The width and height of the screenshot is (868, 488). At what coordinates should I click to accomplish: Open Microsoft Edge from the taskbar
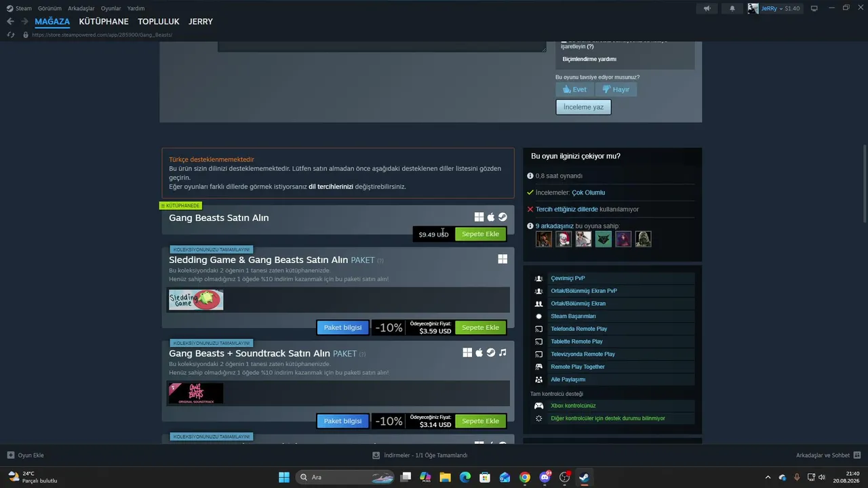465,477
